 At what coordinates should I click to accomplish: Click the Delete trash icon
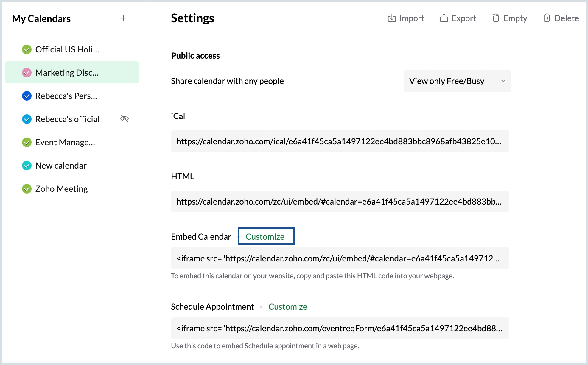pos(546,18)
